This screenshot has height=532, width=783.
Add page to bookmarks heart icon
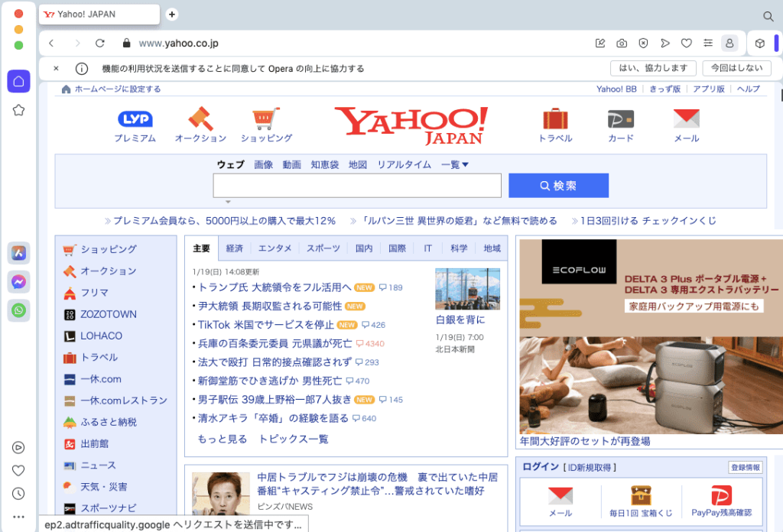click(x=687, y=44)
